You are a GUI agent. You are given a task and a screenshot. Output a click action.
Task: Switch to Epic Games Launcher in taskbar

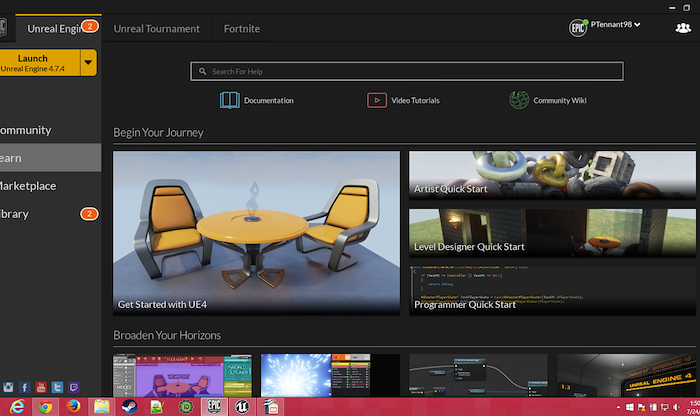click(x=214, y=407)
